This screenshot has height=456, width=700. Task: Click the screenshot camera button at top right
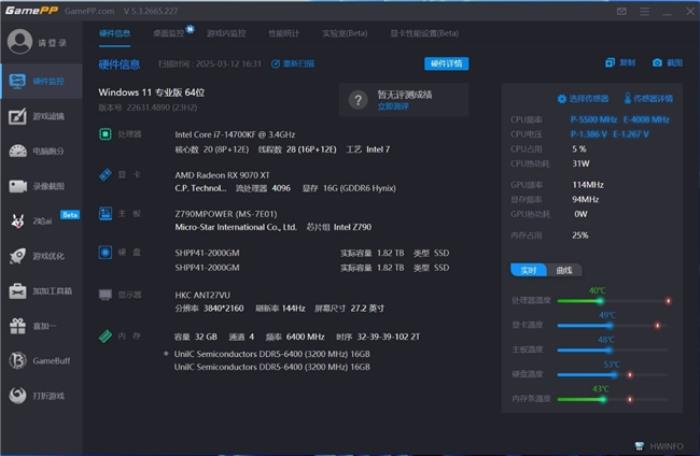coord(667,63)
